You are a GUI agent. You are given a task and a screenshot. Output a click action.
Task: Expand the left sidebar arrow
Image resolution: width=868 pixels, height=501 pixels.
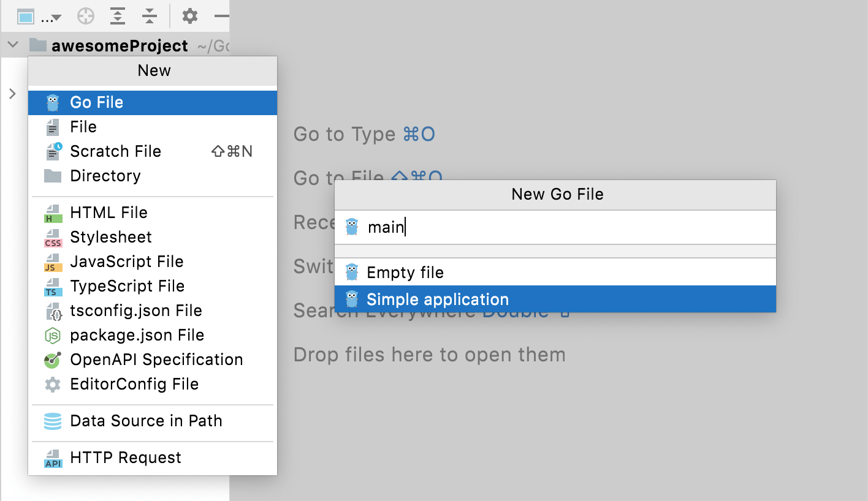click(12, 94)
